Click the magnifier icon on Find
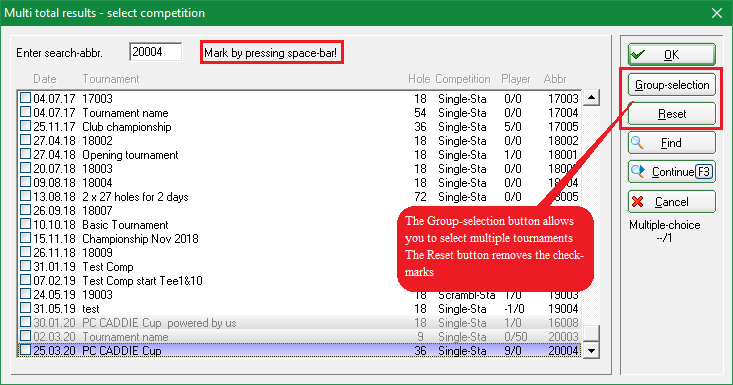Image resolution: width=733 pixels, height=385 pixels. click(x=637, y=143)
